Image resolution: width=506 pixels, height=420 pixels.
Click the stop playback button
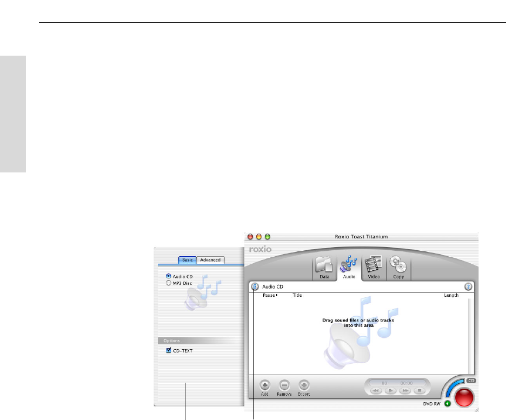point(420,391)
